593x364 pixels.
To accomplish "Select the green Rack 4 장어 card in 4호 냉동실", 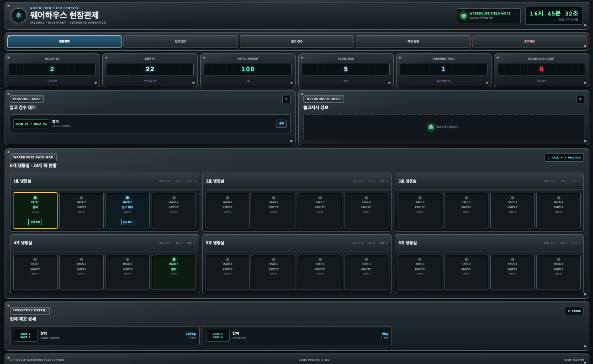I will pos(174,272).
